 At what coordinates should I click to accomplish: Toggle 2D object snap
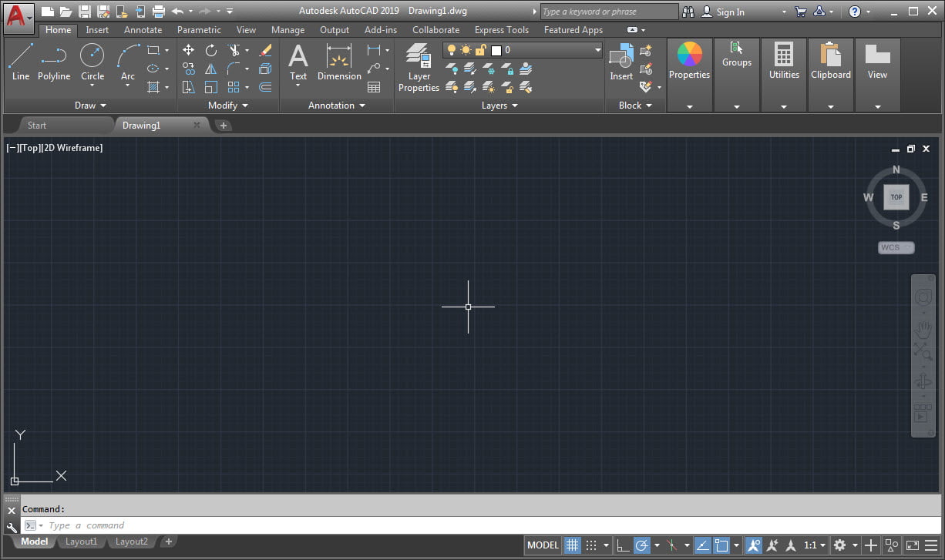721,545
